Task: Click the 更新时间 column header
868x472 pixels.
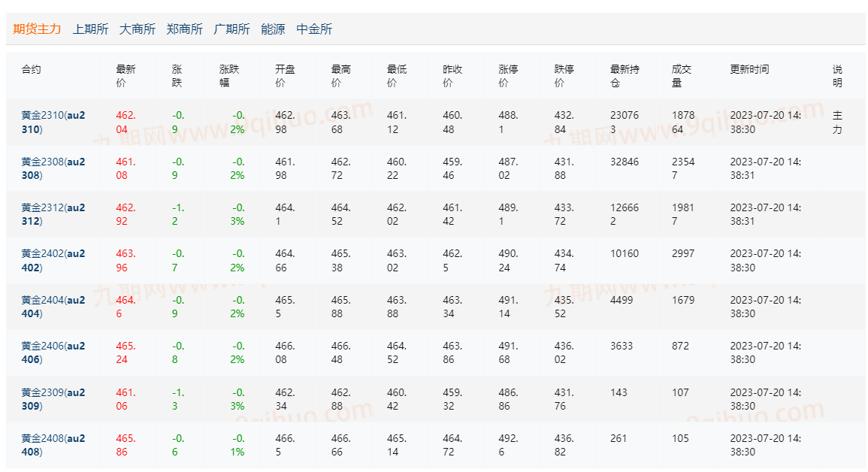Action: tap(749, 69)
